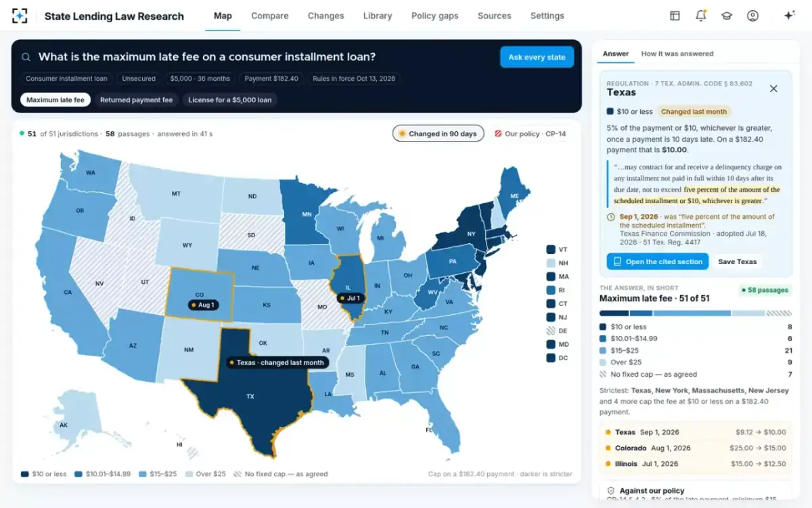Click the Illinois Jul 1 marker

click(351, 298)
